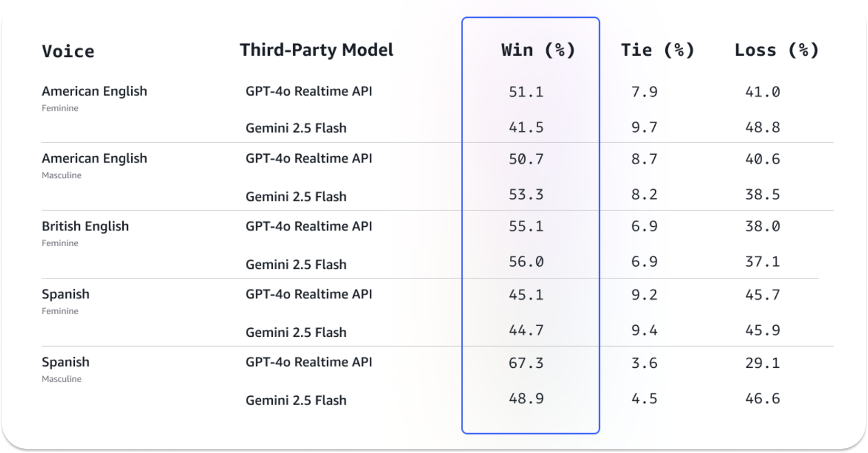Click Gemini 2.5 Flash in Spanish Masculine row
This screenshot has width=868, height=453.
coord(296,400)
